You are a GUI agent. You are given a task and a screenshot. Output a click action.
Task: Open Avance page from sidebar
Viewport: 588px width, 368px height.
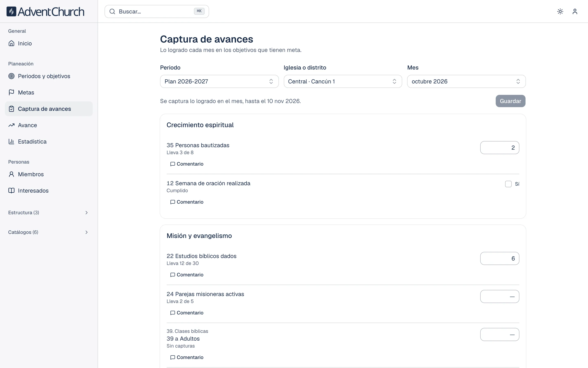[x=49, y=125]
